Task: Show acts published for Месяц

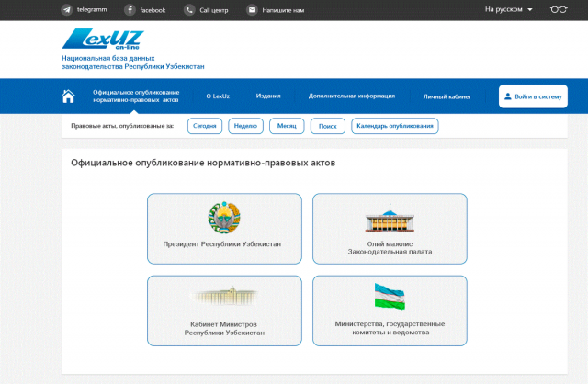Action: click(287, 126)
